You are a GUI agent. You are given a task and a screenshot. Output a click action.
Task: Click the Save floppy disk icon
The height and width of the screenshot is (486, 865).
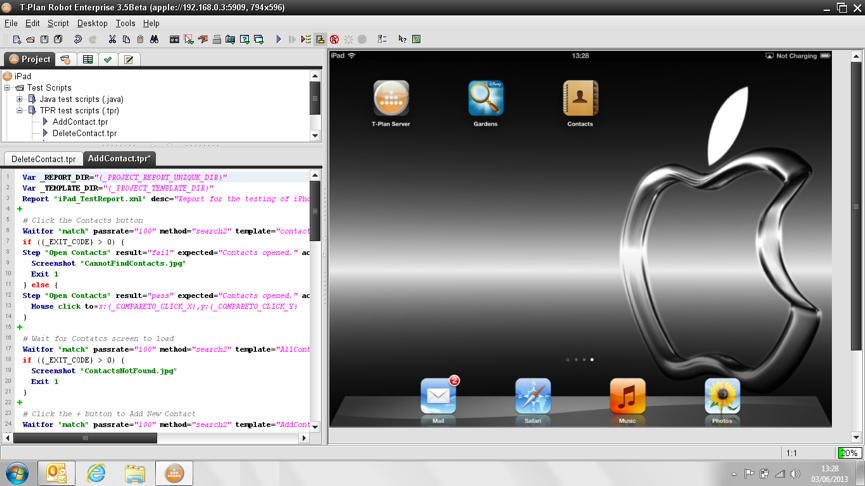44,39
